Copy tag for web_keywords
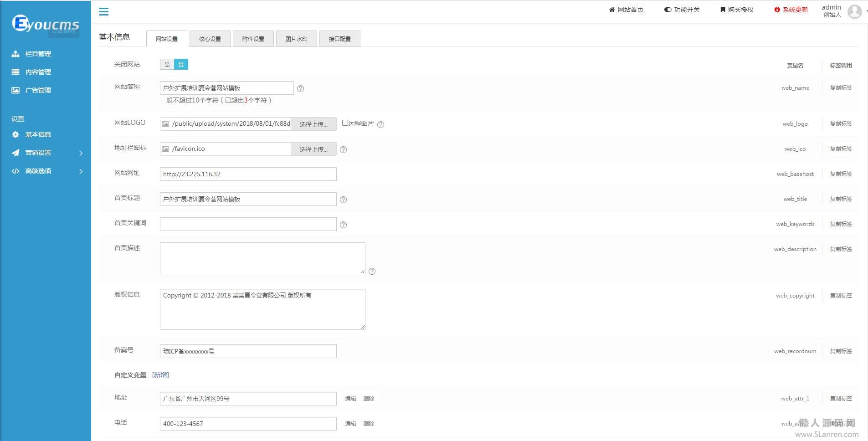The image size is (868, 441). point(841,224)
